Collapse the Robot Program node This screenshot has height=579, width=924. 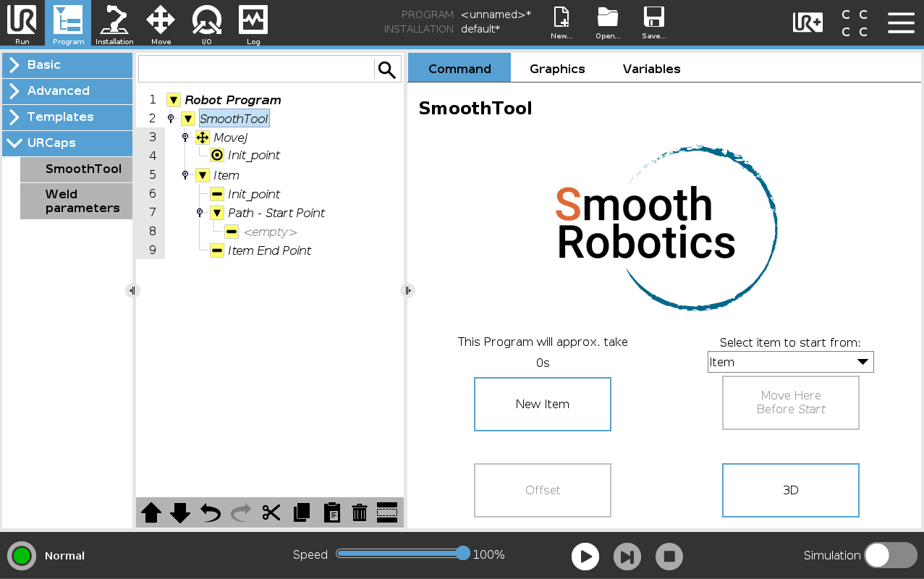(x=173, y=100)
